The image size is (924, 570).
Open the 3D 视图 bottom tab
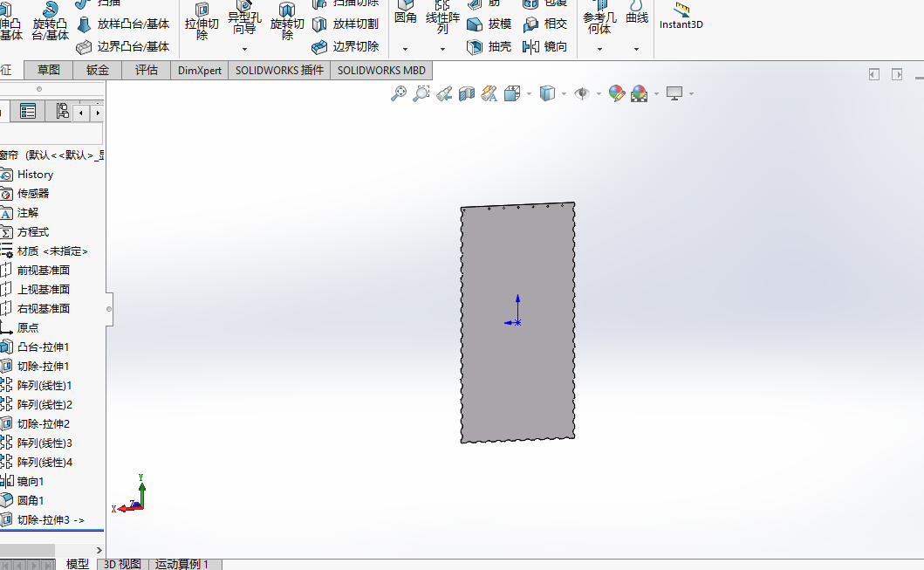point(122,564)
